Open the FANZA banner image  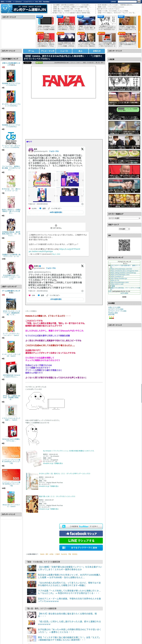[x=64, y=82]
